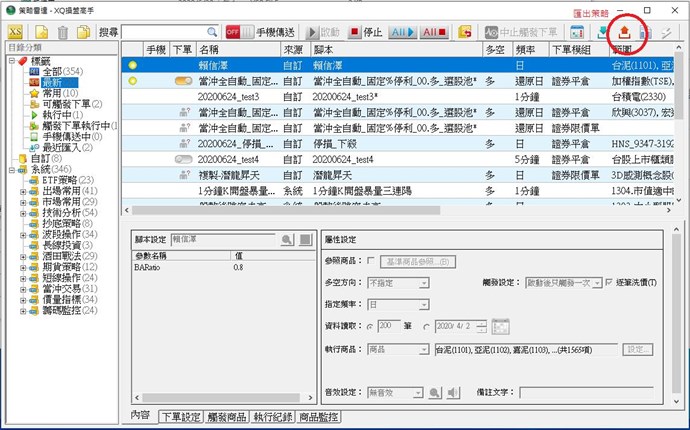Image resolution: width=690 pixels, height=430 pixels.
Task: Toggle order switch for 20200624_test4 row
Action: click(183, 159)
